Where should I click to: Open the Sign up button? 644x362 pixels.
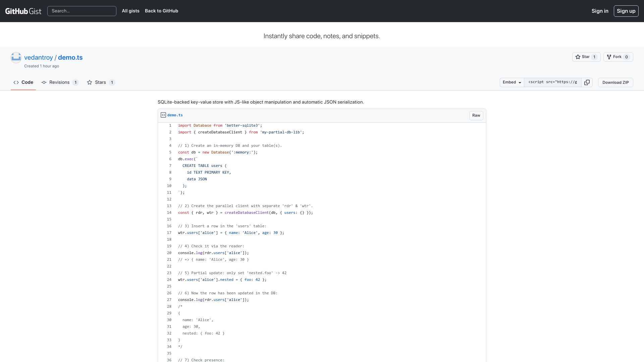(626, 11)
